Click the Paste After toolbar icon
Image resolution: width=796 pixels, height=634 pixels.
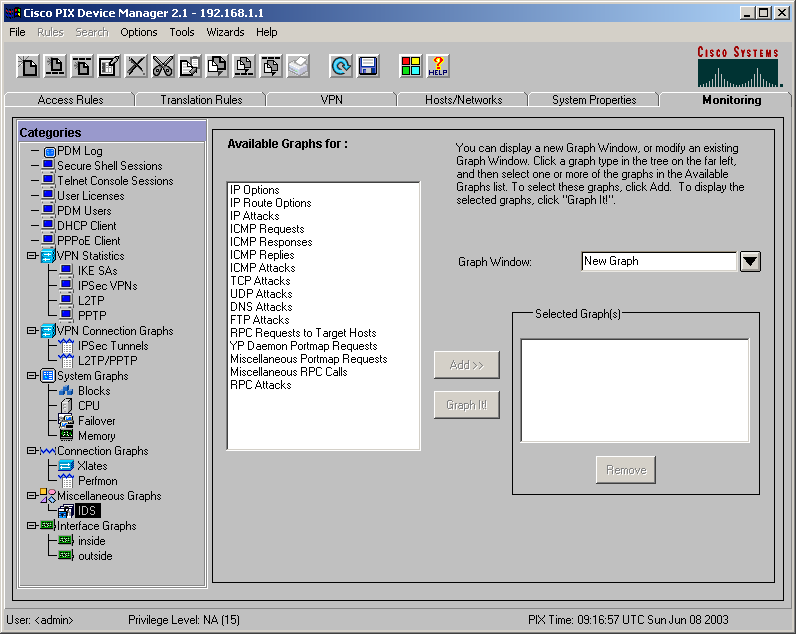(x=271, y=66)
